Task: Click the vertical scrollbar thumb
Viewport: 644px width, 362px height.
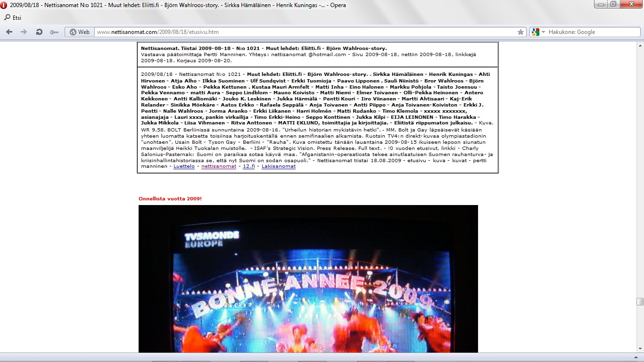Action: point(640,302)
